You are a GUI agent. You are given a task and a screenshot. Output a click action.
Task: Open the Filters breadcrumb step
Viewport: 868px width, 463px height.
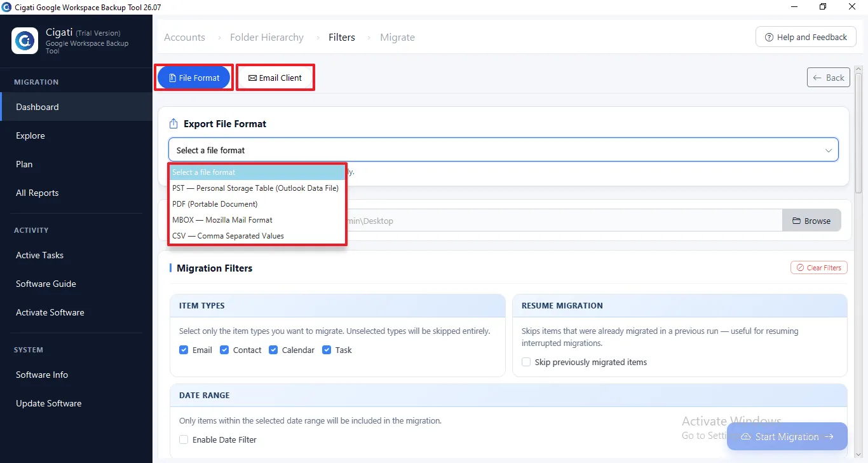point(342,38)
